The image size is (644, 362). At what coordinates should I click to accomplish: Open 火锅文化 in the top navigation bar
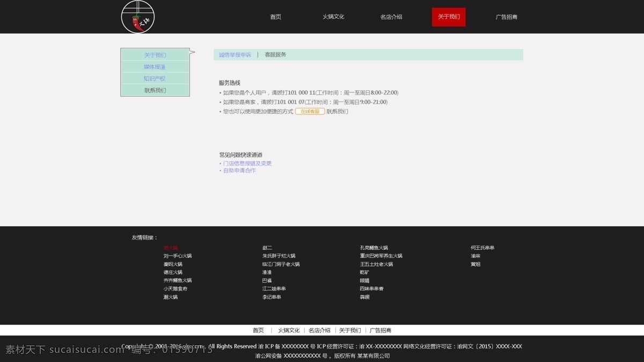pyautogui.click(x=333, y=17)
